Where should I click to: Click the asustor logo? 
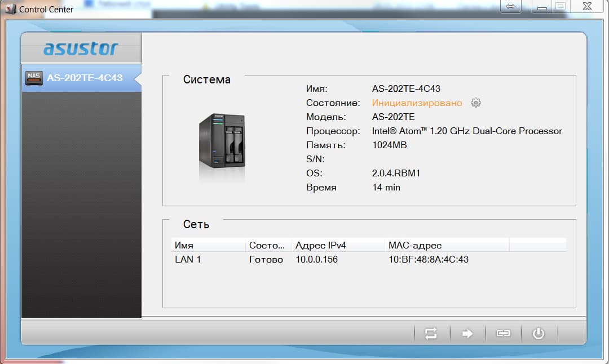(81, 48)
